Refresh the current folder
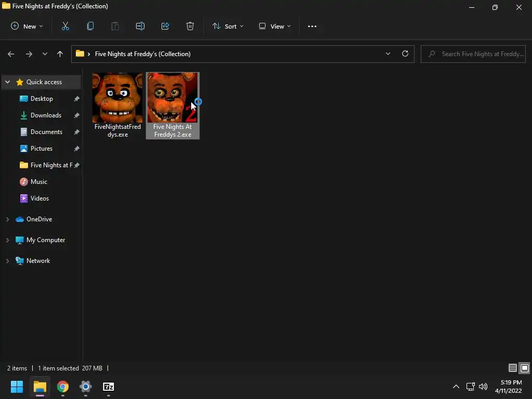 click(405, 54)
